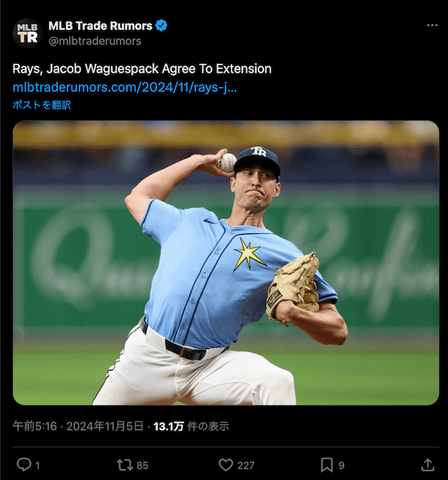Click the reply speech bubble icon
Screen dimensions: 448x480
tap(23, 465)
